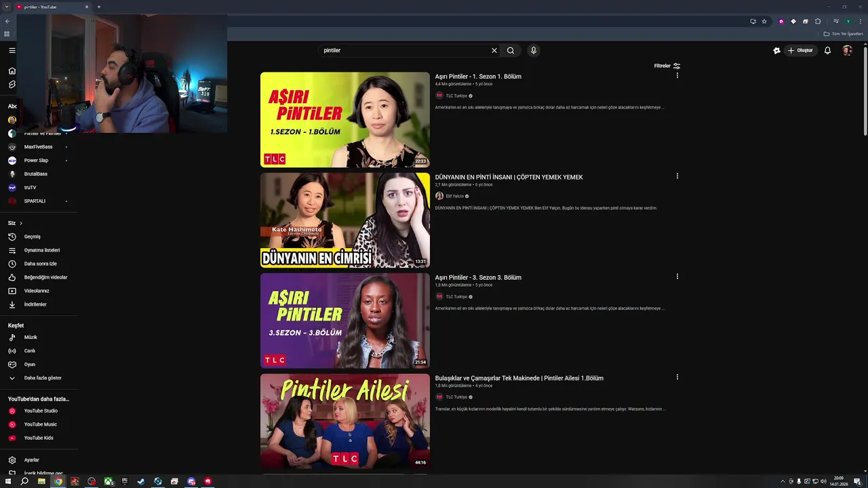The image size is (868, 488).
Task: Open the Tüm Yer İşaretleri bookmarks folder
Action: point(843,34)
